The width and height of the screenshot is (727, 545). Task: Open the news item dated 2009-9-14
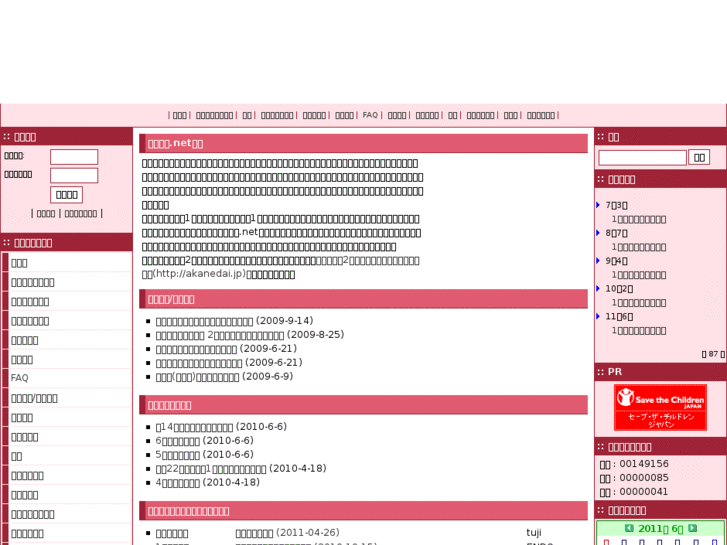(x=204, y=321)
